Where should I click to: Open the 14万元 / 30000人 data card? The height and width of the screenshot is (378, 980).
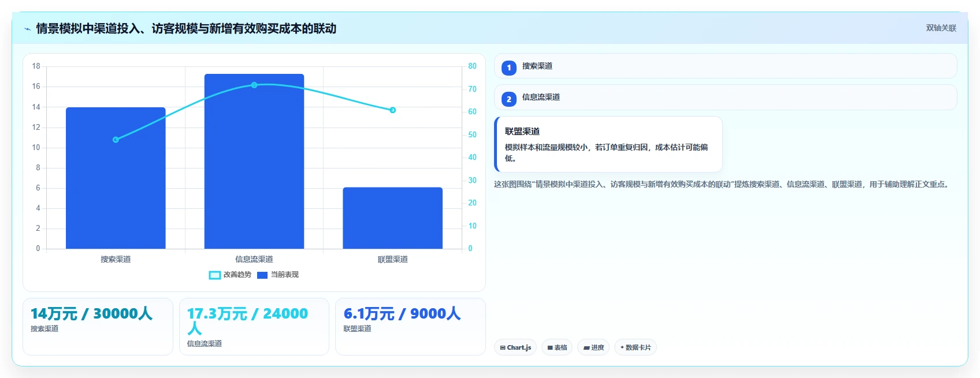pos(98,326)
